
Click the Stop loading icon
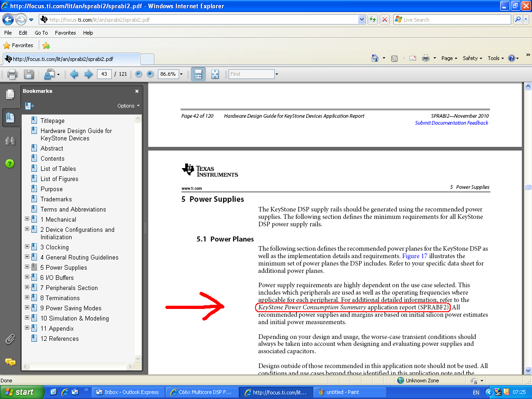(x=384, y=20)
